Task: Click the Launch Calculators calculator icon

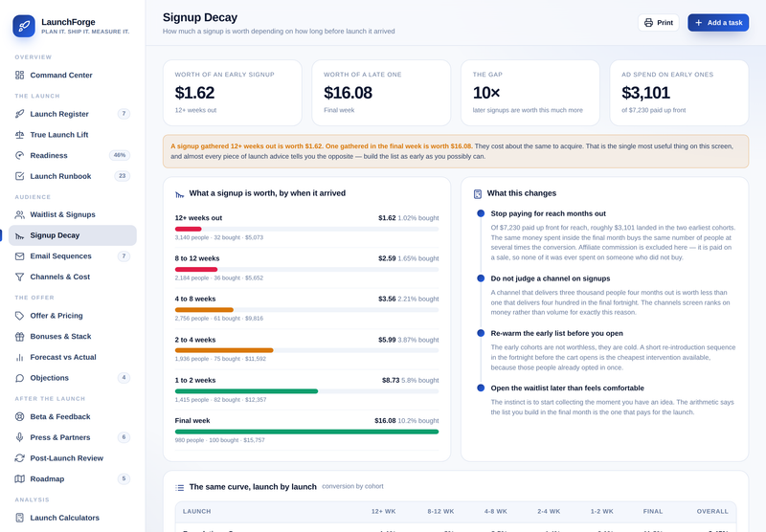Action: click(x=19, y=518)
